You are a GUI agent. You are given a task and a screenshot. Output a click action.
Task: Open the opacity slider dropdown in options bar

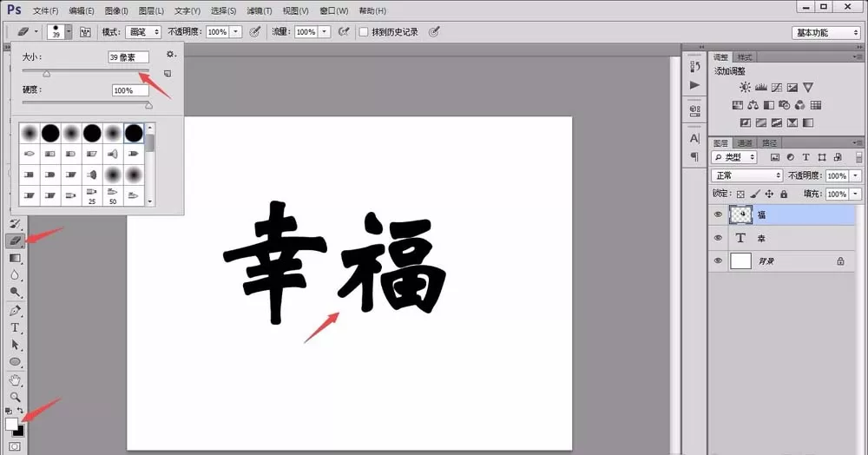pos(236,32)
